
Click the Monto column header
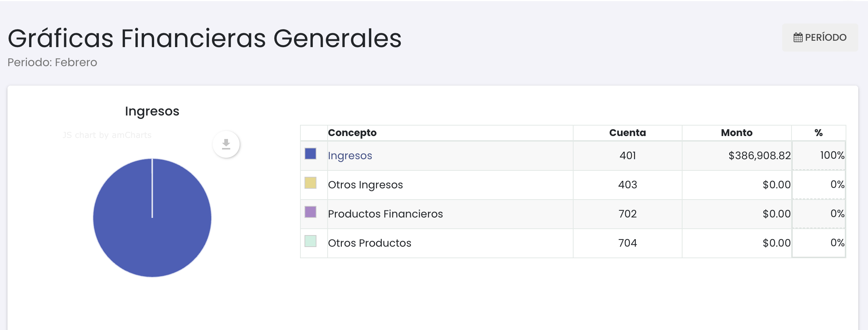tap(736, 133)
